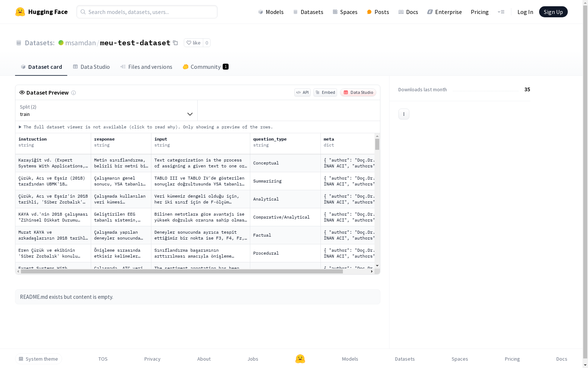The height and width of the screenshot is (368, 588).
Task: Open Spaces in the footer
Action: tap(460, 359)
